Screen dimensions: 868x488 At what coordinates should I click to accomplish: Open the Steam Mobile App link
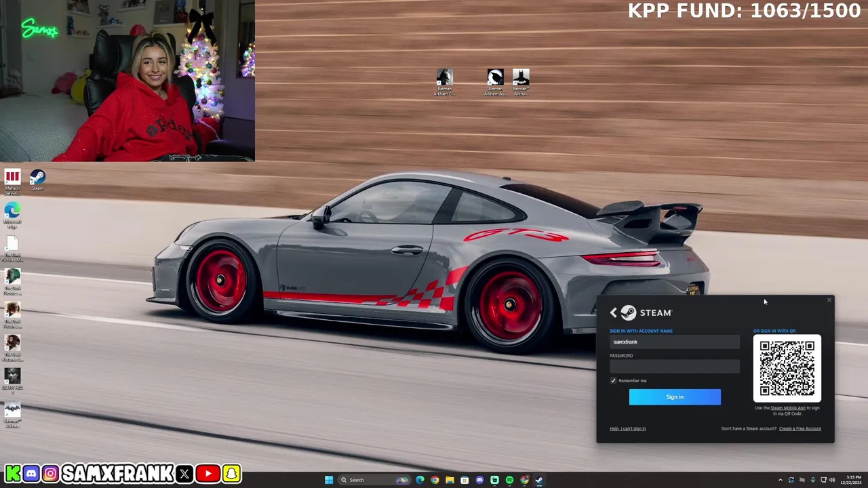pos(788,408)
